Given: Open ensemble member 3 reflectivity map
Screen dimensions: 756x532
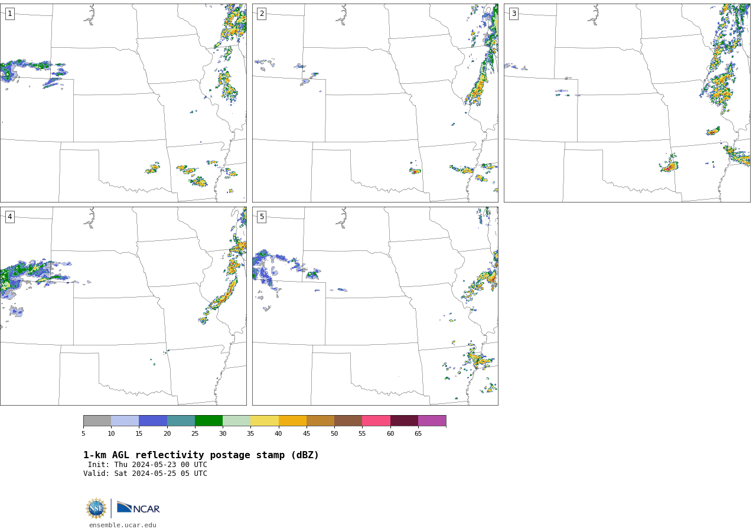Looking at the screenshot, I should click(x=627, y=103).
